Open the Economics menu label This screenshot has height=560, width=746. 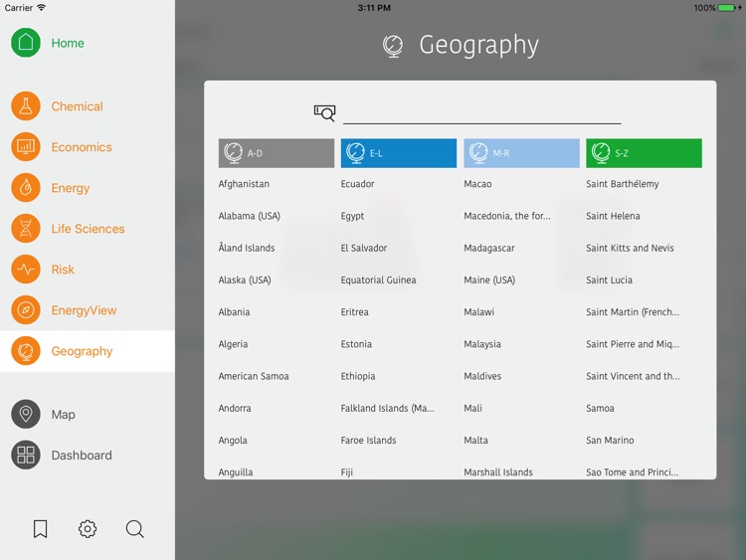pyautogui.click(x=82, y=147)
